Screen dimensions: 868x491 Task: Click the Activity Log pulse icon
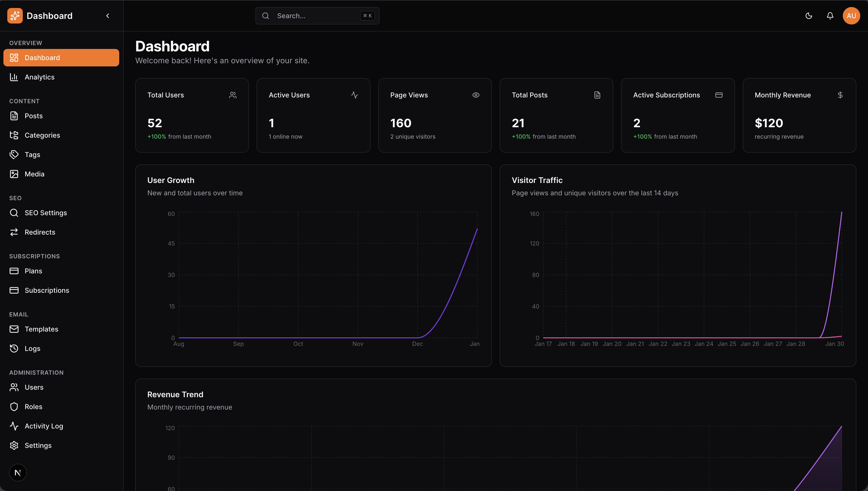click(14, 426)
